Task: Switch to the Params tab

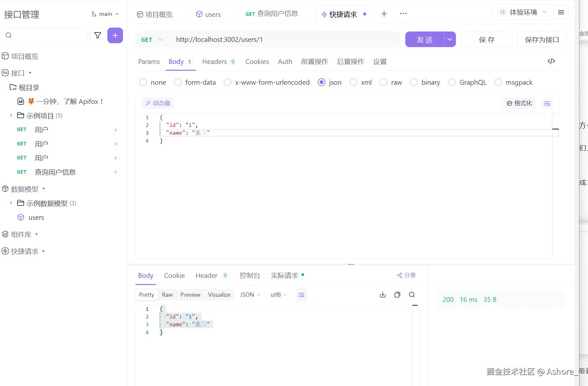Action: point(149,62)
